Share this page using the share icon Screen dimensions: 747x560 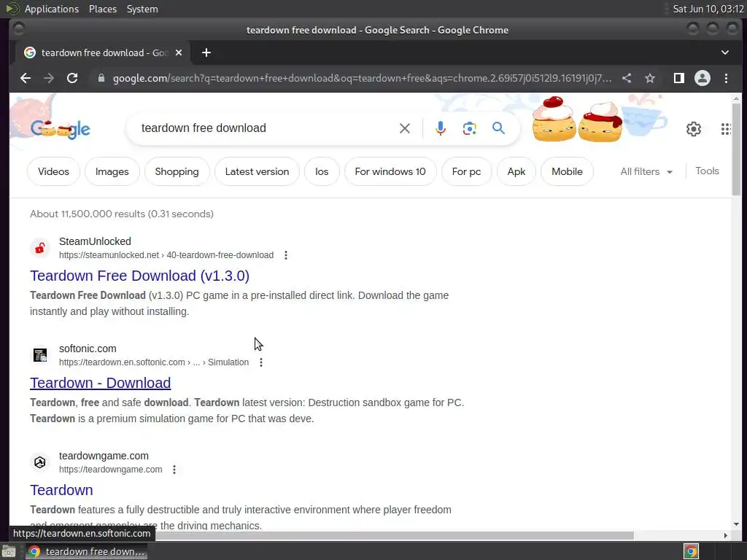pos(627,78)
